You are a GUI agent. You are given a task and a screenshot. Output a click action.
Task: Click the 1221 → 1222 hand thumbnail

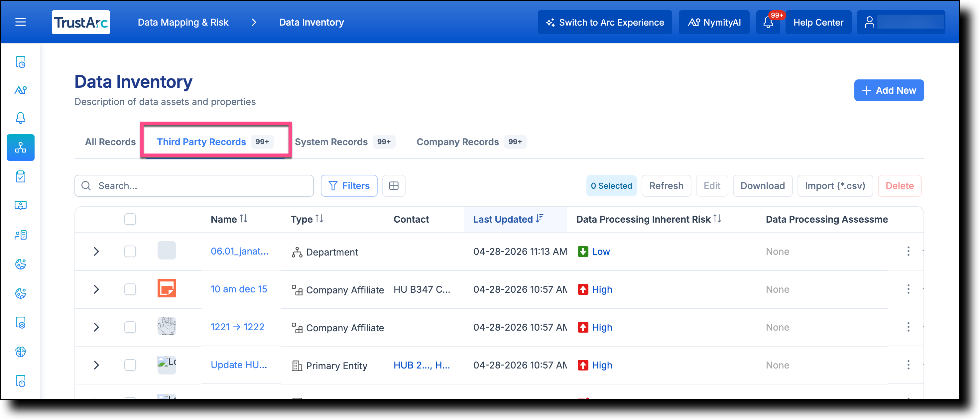[x=167, y=326]
